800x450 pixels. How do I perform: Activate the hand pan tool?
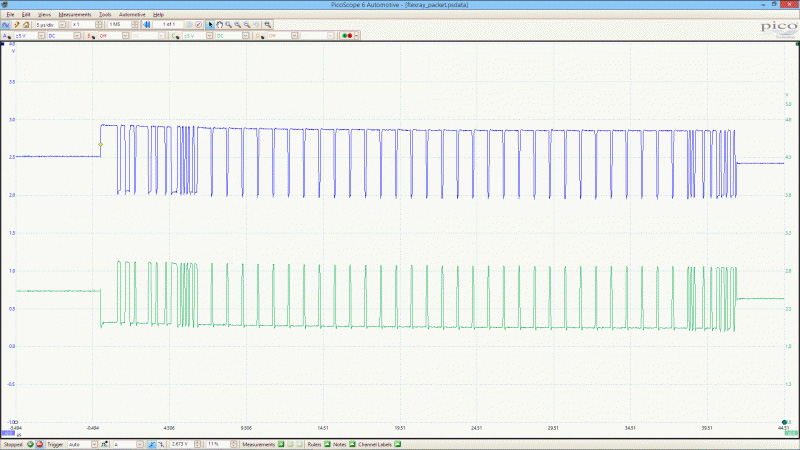(x=221, y=24)
